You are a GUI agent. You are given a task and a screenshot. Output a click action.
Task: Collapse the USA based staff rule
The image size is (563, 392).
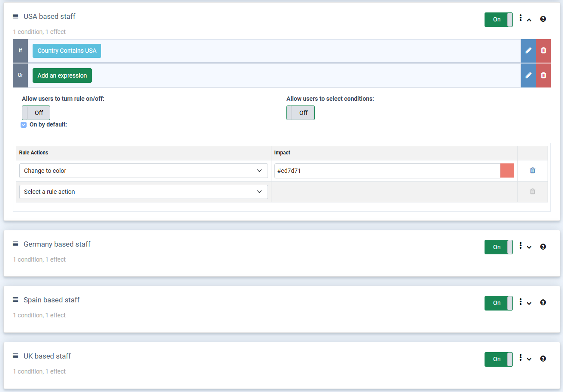[x=529, y=20]
